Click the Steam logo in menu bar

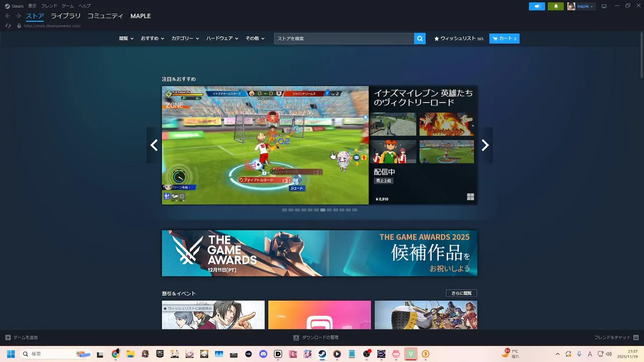(7, 6)
